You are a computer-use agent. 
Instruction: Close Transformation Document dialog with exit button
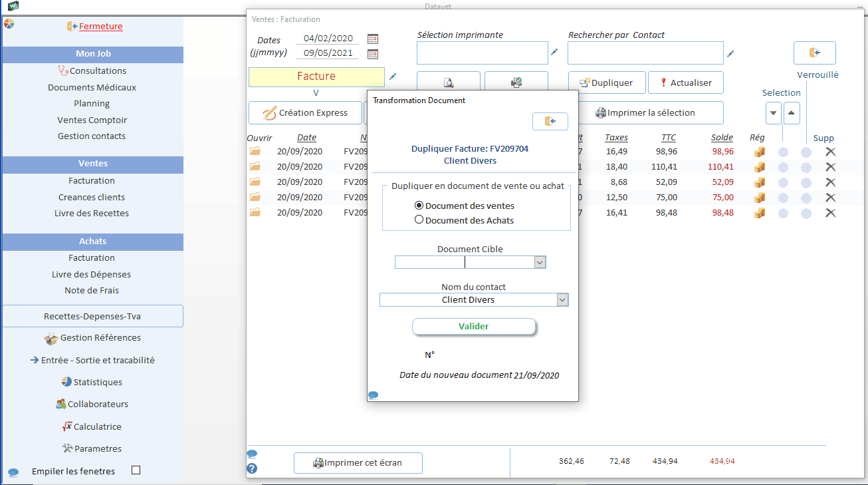click(x=550, y=121)
